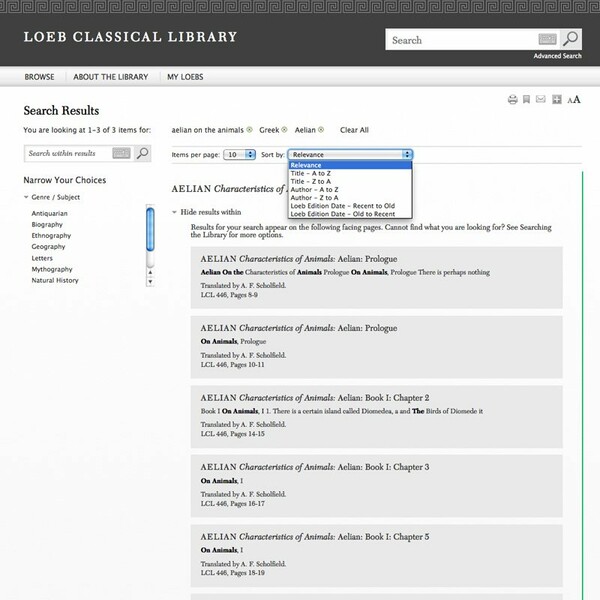The height and width of the screenshot is (600, 600).
Task: Click the Sort by Relevance dropdown
Action: point(350,155)
